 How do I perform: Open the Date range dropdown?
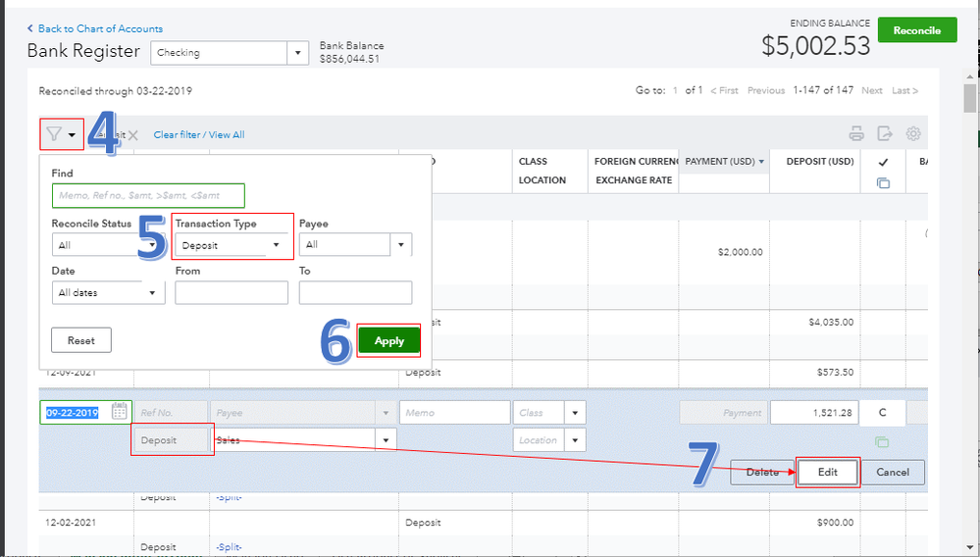(108, 292)
